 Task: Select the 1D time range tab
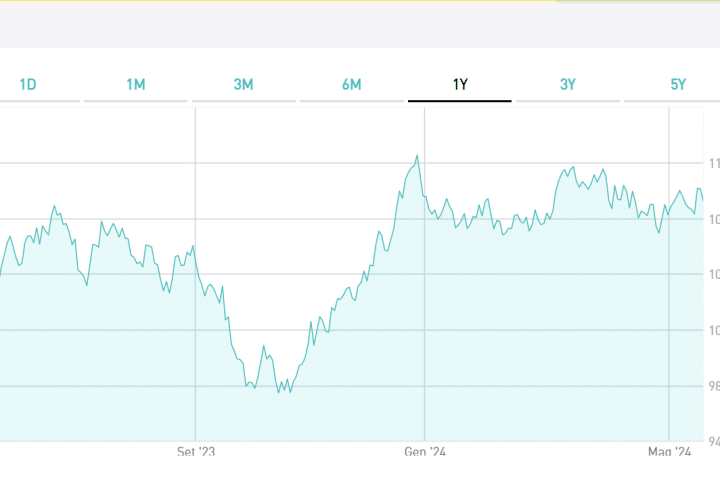pyautogui.click(x=28, y=85)
